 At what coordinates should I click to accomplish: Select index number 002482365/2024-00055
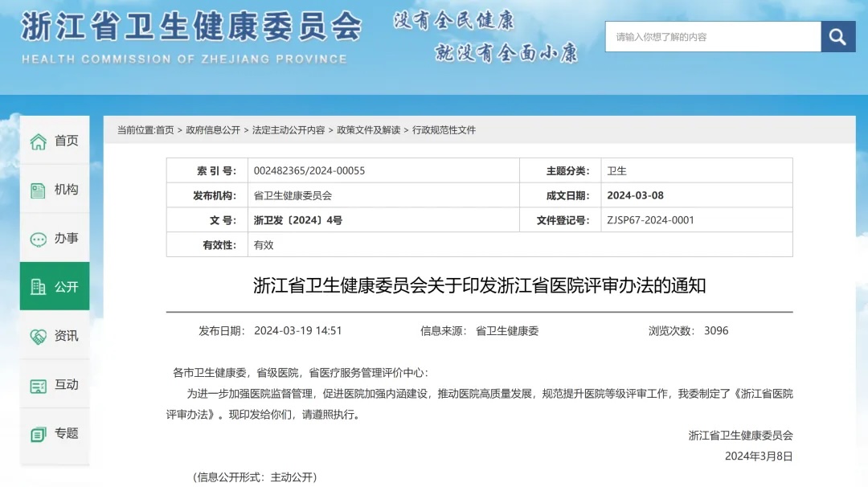pos(309,170)
